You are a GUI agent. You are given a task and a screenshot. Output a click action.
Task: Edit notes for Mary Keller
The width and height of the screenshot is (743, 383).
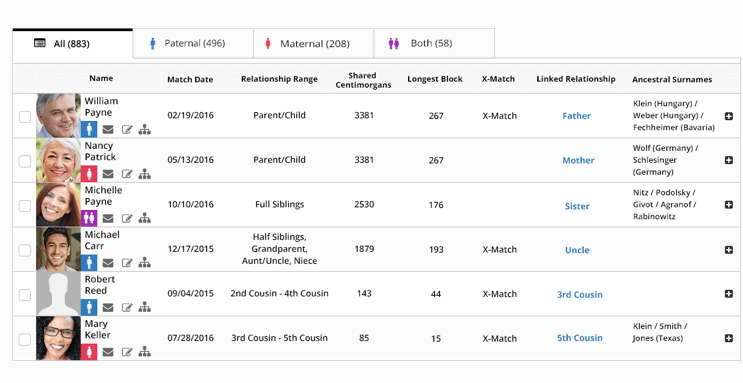(127, 352)
